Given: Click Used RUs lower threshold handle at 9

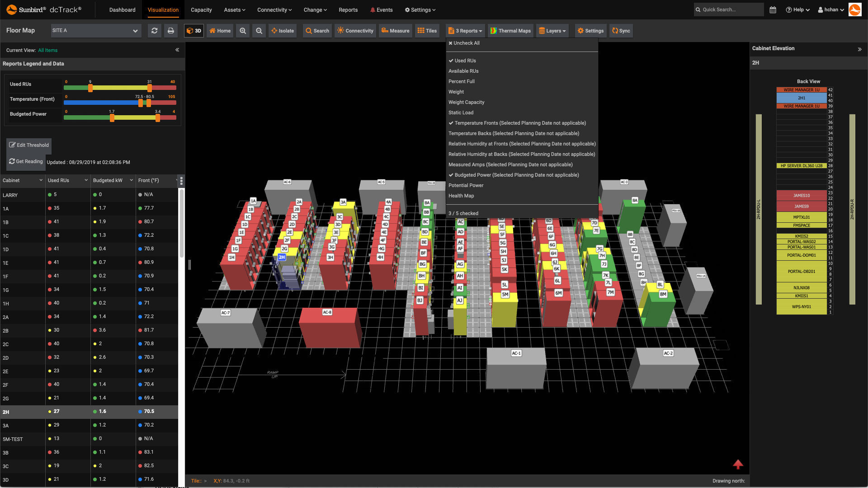Looking at the screenshot, I should pyautogui.click(x=90, y=88).
